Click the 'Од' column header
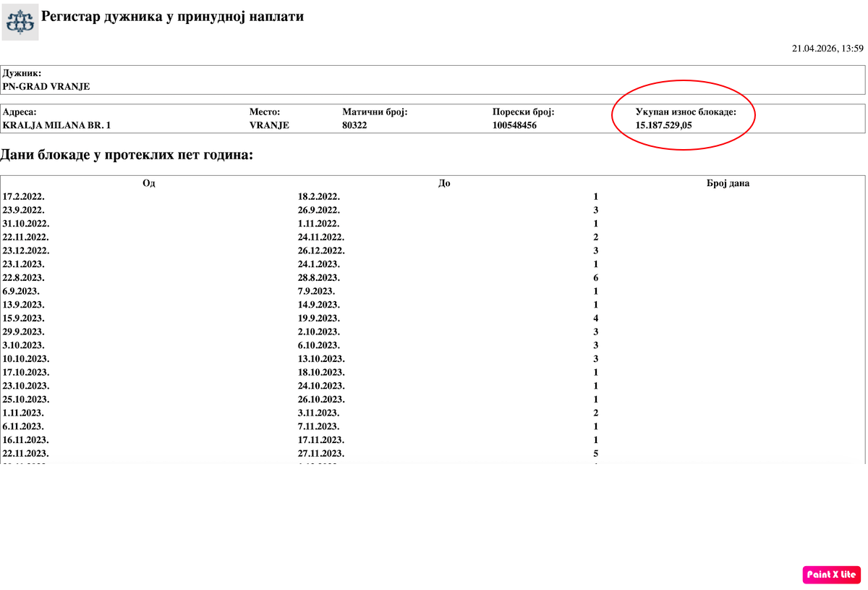868x590 pixels. [149, 183]
